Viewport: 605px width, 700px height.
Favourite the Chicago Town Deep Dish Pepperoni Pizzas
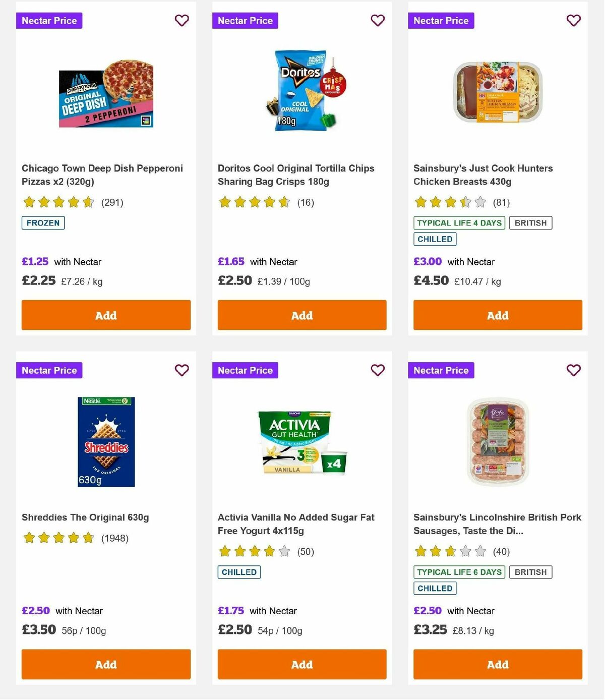tap(181, 21)
